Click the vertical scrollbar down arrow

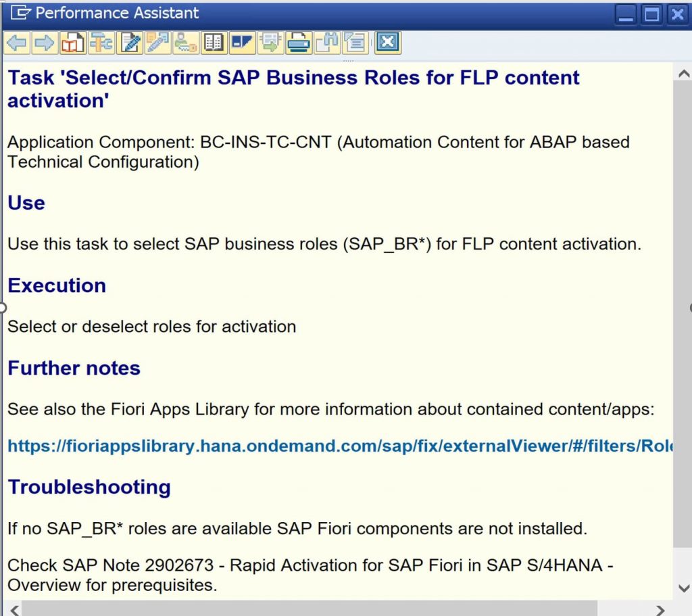(683, 588)
